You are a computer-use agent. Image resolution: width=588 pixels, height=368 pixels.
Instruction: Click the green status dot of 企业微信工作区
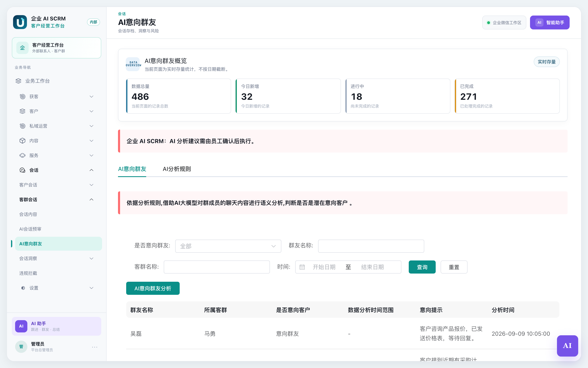[x=488, y=23]
